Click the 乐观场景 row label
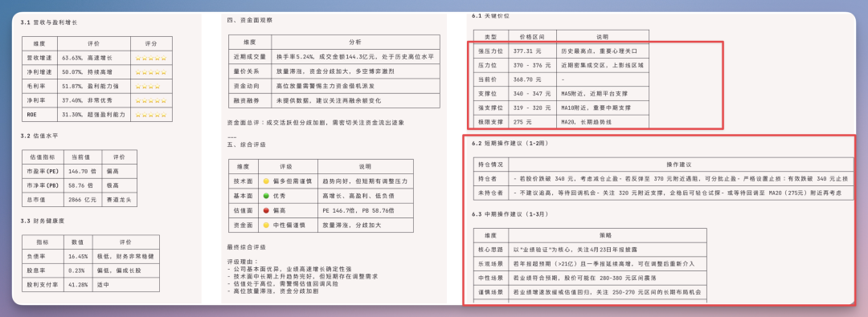The width and height of the screenshot is (868, 317). (490, 263)
